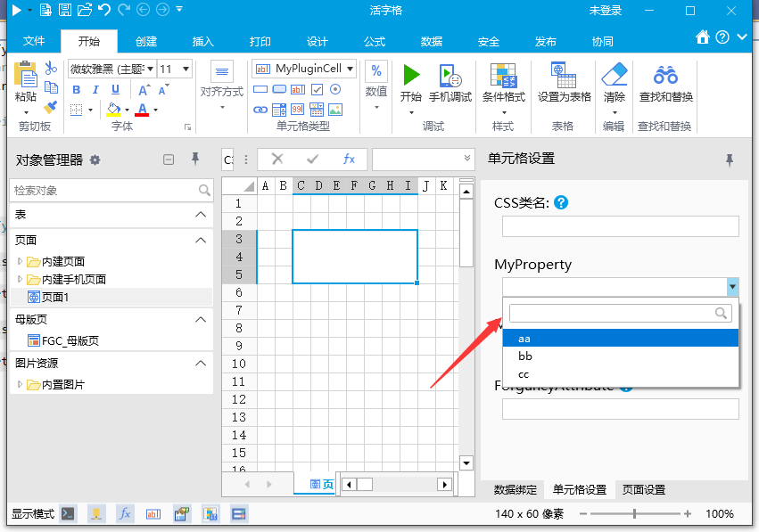Expand the 内建手机页面 folder

pos(20,279)
